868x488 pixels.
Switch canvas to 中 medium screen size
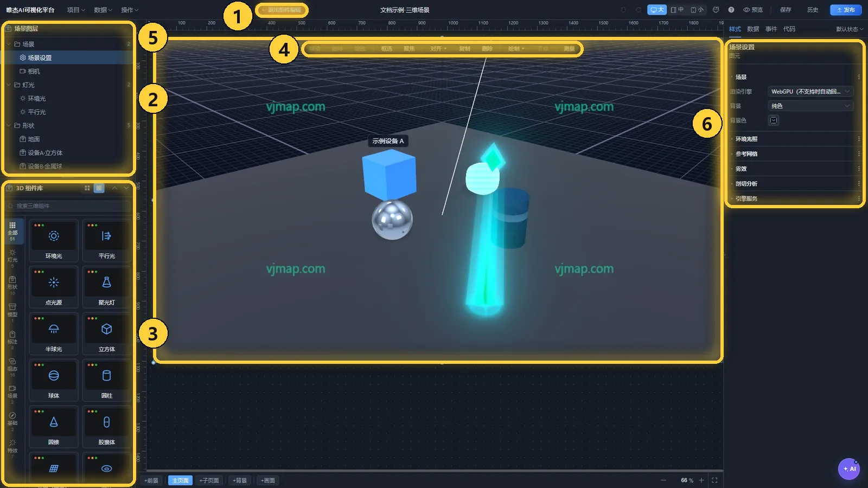(x=677, y=10)
